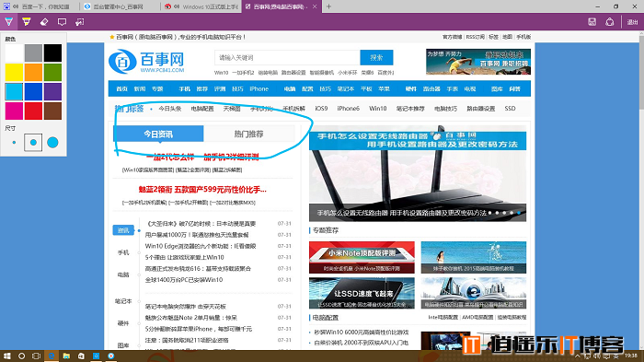Pick the green pen color
This screenshot has height=362, width=644.
pos(53,73)
